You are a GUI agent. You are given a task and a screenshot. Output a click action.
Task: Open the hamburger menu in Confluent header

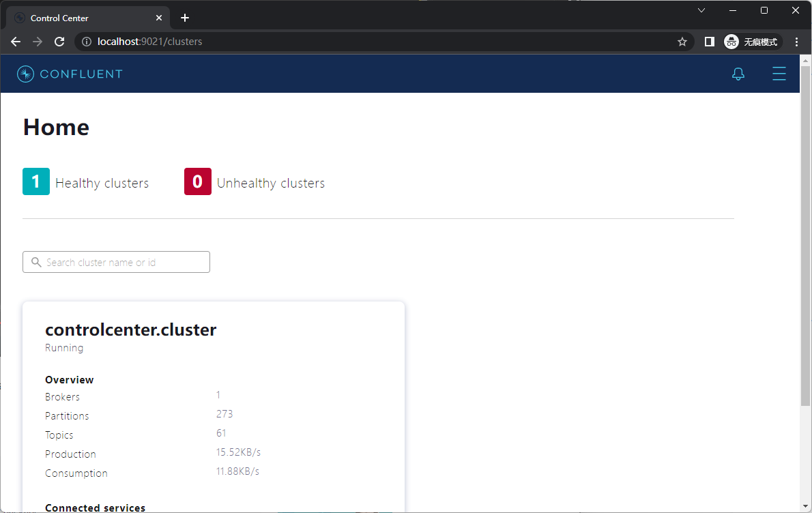pyautogui.click(x=779, y=74)
